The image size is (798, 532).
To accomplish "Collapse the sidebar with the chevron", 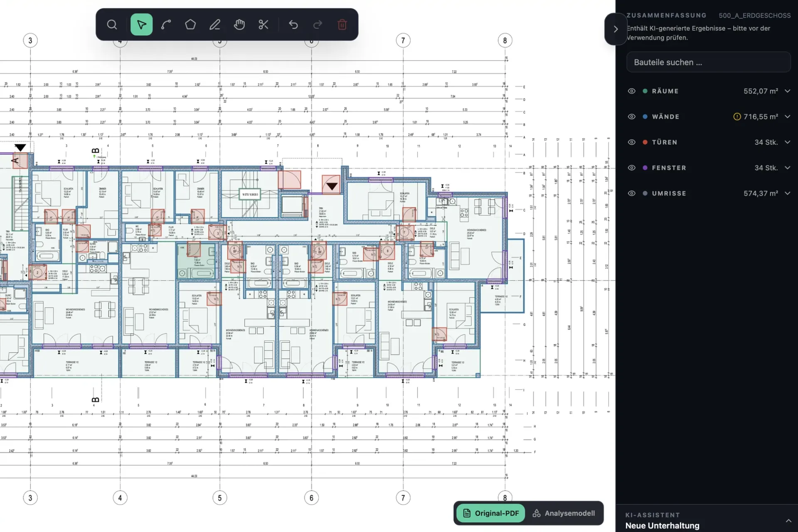I will click(616, 29).
